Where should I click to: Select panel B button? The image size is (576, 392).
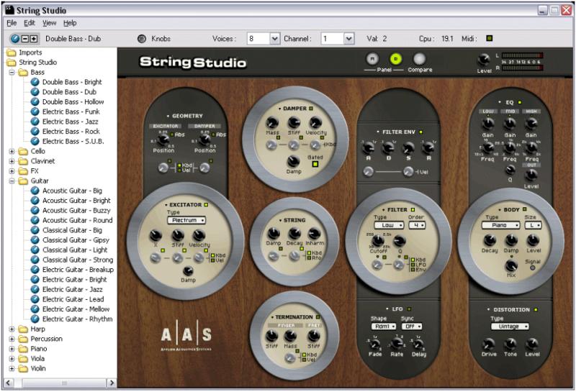pos(396,59)
